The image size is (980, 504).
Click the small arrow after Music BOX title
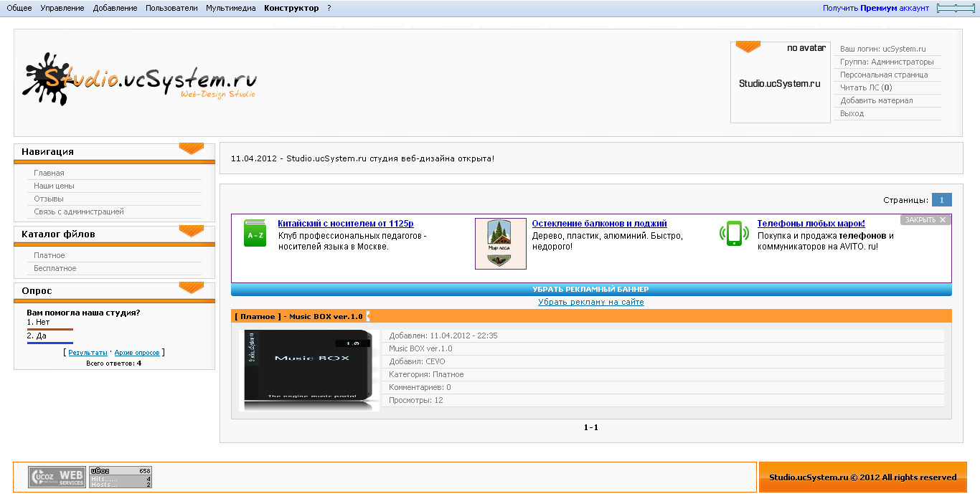(369, 316)
